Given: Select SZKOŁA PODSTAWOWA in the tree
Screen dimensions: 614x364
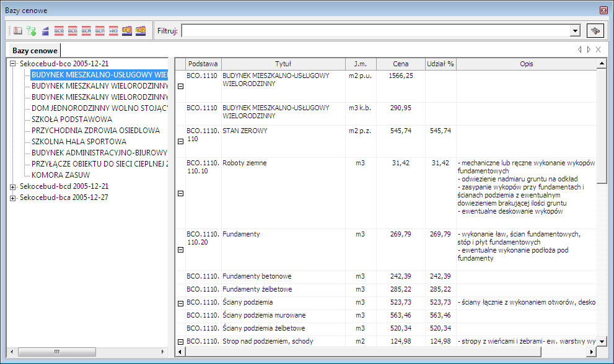Looking at the screenshot, I should [x=72, y=119].
